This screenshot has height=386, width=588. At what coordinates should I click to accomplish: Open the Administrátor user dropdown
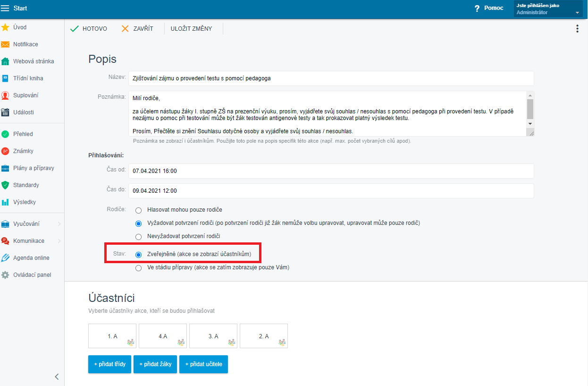click(548, 9)
